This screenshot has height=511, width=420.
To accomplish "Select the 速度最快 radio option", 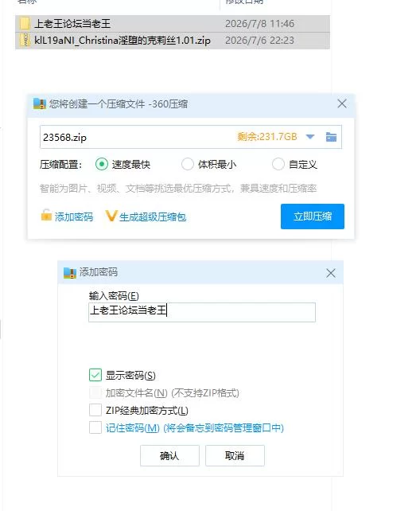I will [x=102, y=164].
